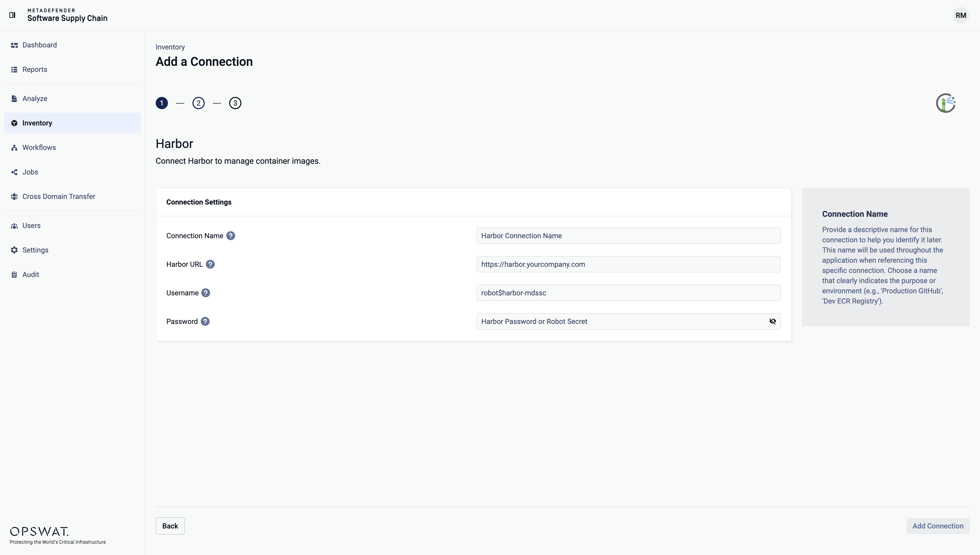Click the Harbor section heading

pos(174,144)
